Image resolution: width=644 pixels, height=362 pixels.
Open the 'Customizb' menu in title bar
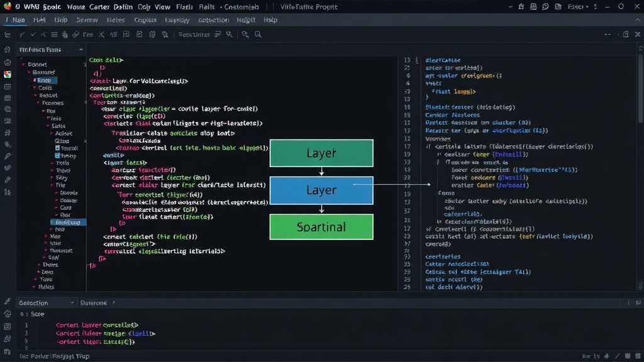pyautogui.click(x=241, y=6)
